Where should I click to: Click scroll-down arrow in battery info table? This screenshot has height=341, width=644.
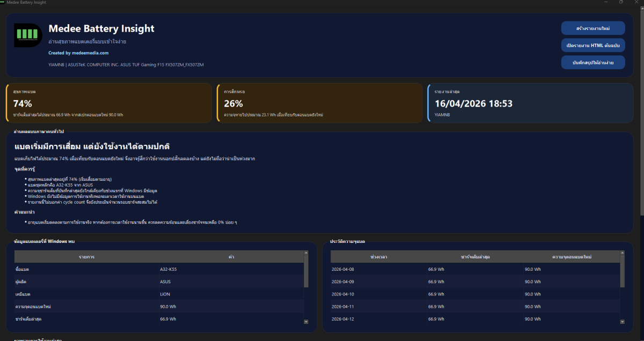306,322
